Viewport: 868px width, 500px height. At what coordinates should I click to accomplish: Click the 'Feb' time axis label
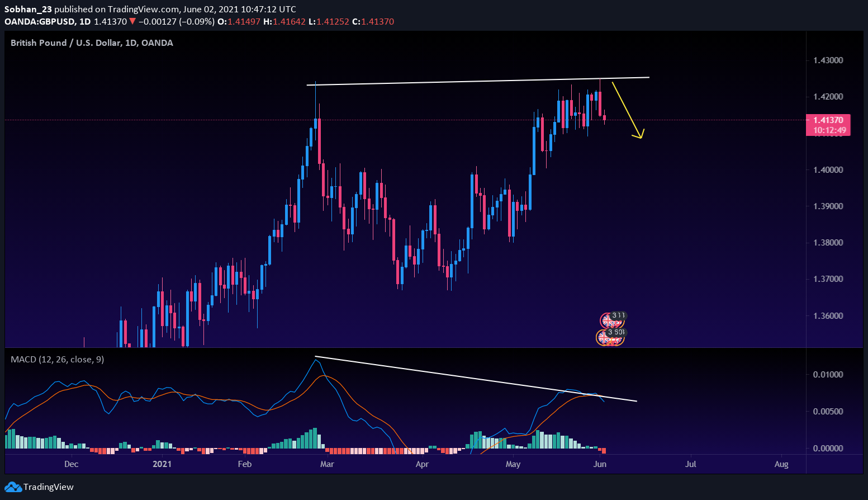(x=245, y=464)
